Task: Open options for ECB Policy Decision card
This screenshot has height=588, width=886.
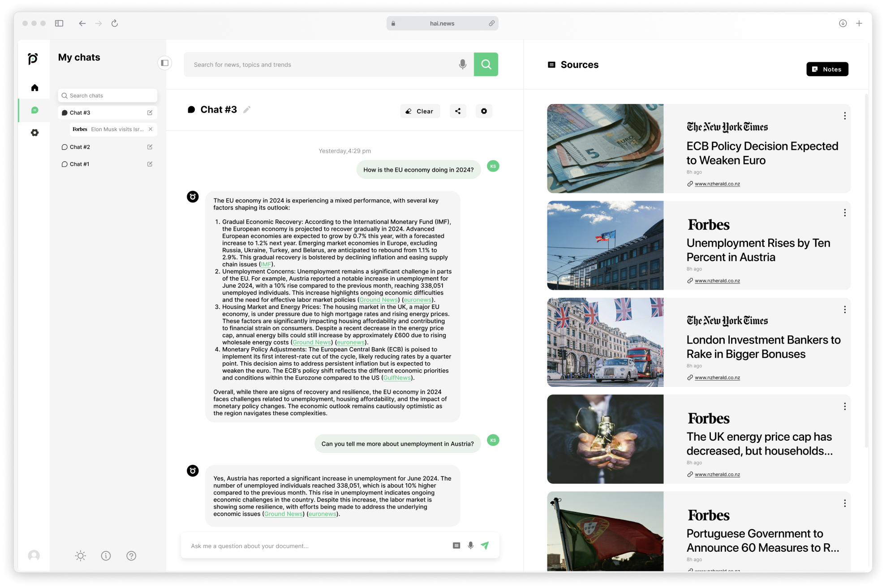Action: coord(845,116)
